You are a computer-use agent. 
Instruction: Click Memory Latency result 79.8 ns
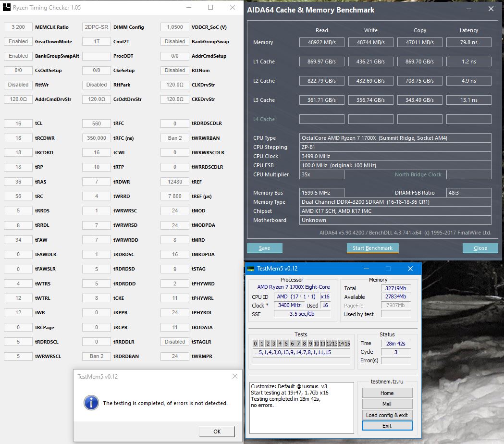[x=468, y=42]
